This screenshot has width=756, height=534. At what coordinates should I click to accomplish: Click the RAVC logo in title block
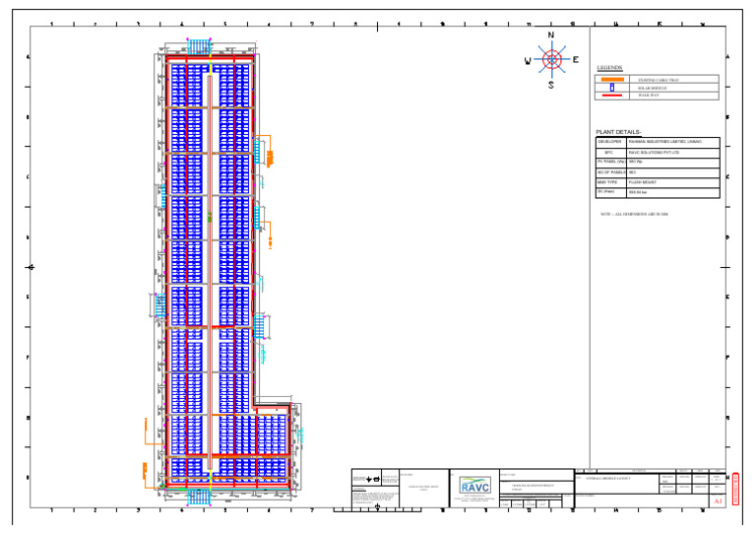coord(474,486)
